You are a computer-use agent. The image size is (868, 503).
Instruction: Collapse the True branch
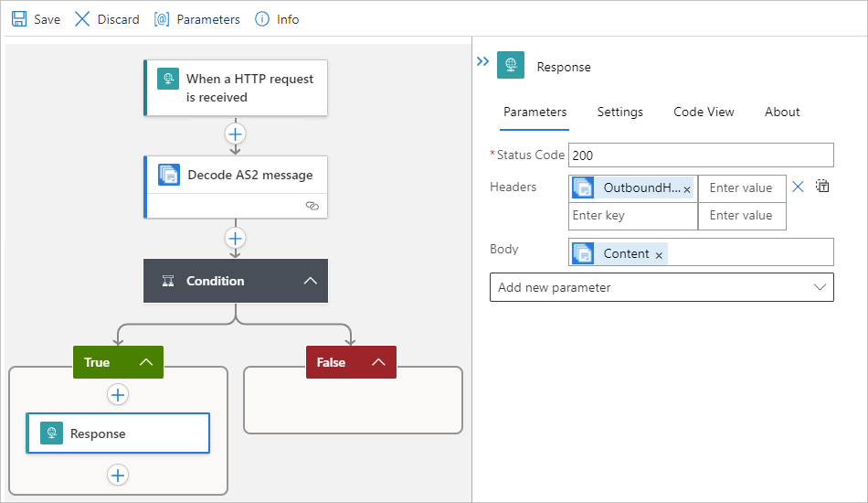point(145,362)
